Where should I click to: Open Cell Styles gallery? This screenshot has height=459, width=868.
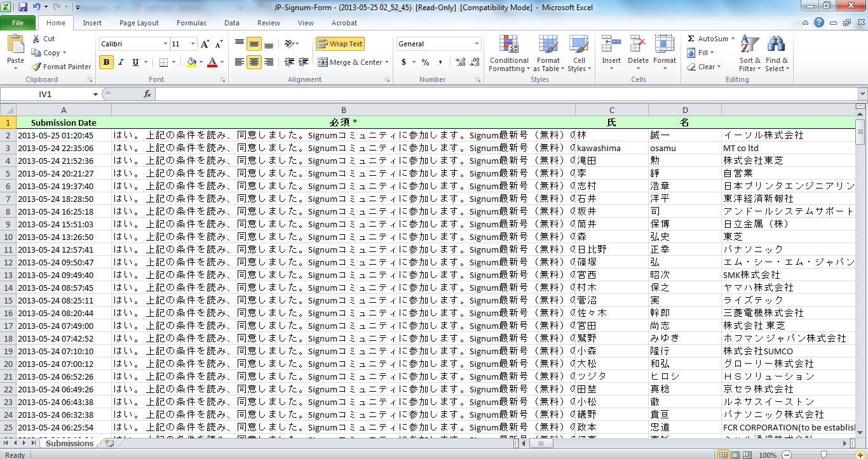(578, 54)
